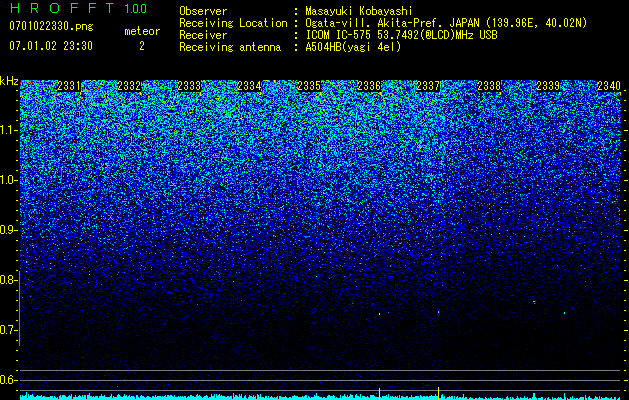Click the meteor label
629x400 pixels.
point(142,31)
